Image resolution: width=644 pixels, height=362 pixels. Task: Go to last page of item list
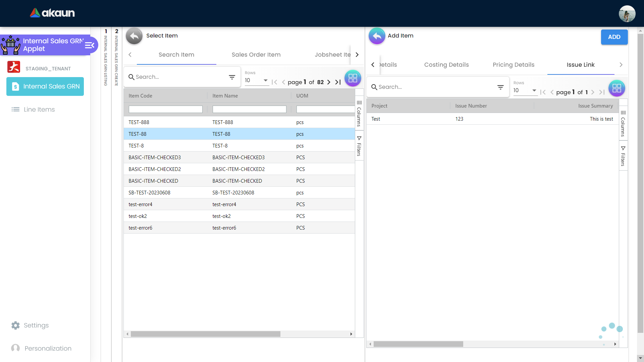(x=338, y=82)
